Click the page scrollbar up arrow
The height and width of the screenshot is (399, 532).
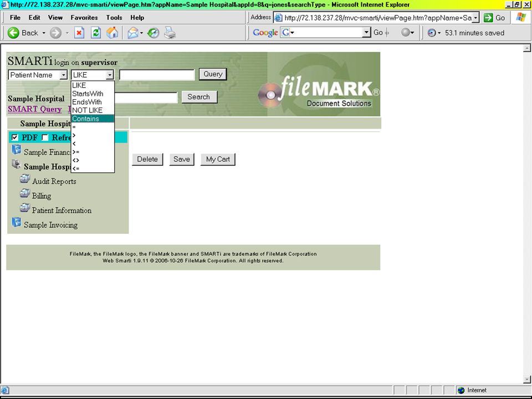click(x=527, y=48)
